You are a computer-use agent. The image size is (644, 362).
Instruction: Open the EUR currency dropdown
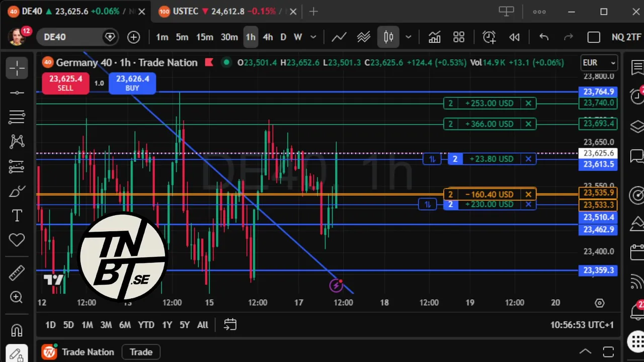[x=599, y=63]
